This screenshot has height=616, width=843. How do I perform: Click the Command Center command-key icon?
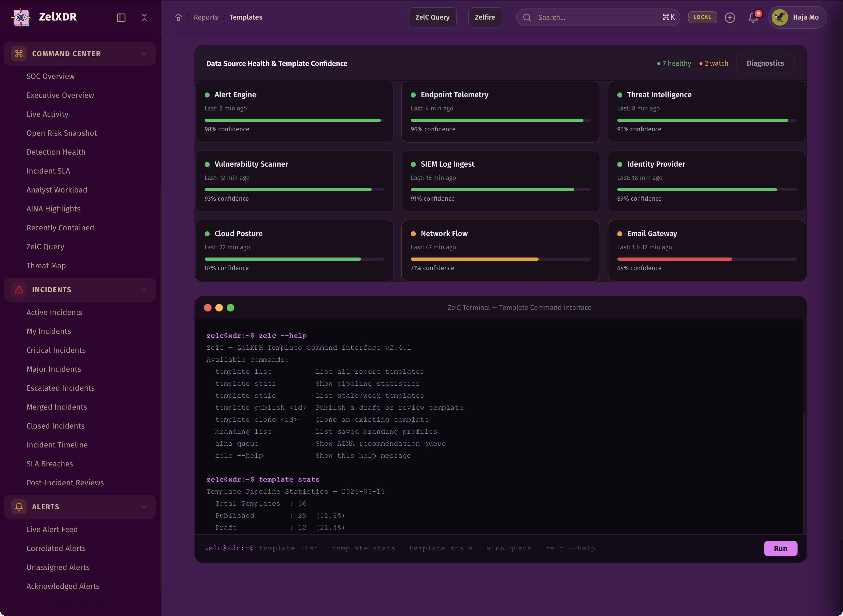[19, 54]
